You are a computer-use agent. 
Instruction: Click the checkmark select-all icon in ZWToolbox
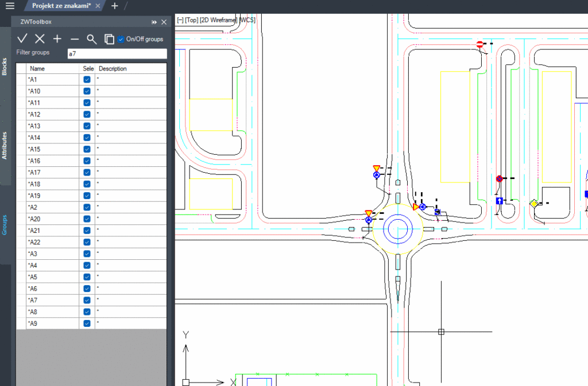tap(22, 38)
